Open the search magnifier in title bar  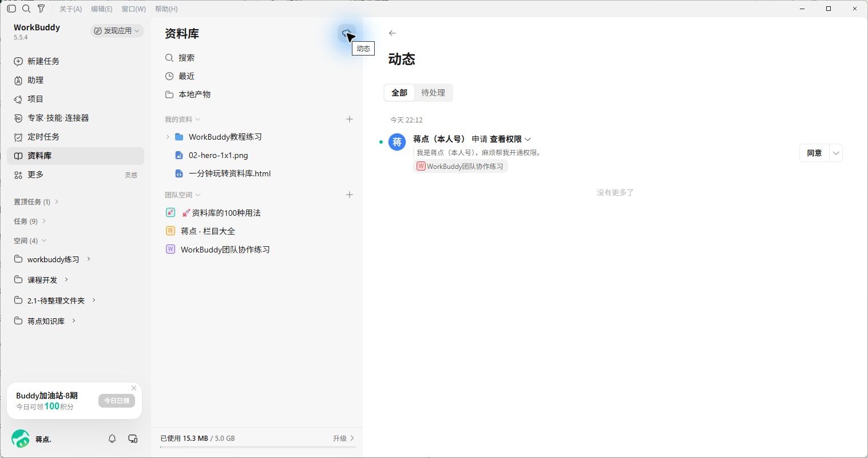click(x=26, y=9)
